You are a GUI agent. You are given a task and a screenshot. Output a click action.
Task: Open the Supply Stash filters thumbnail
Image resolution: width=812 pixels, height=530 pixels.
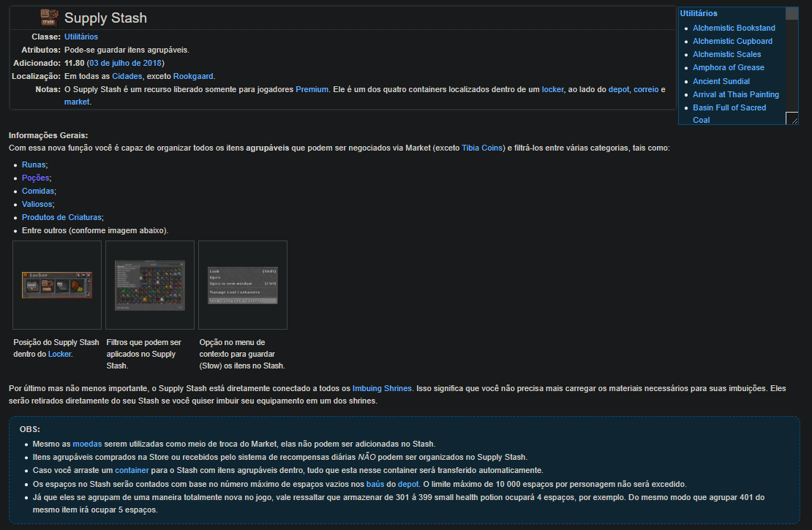pos(149,284)
